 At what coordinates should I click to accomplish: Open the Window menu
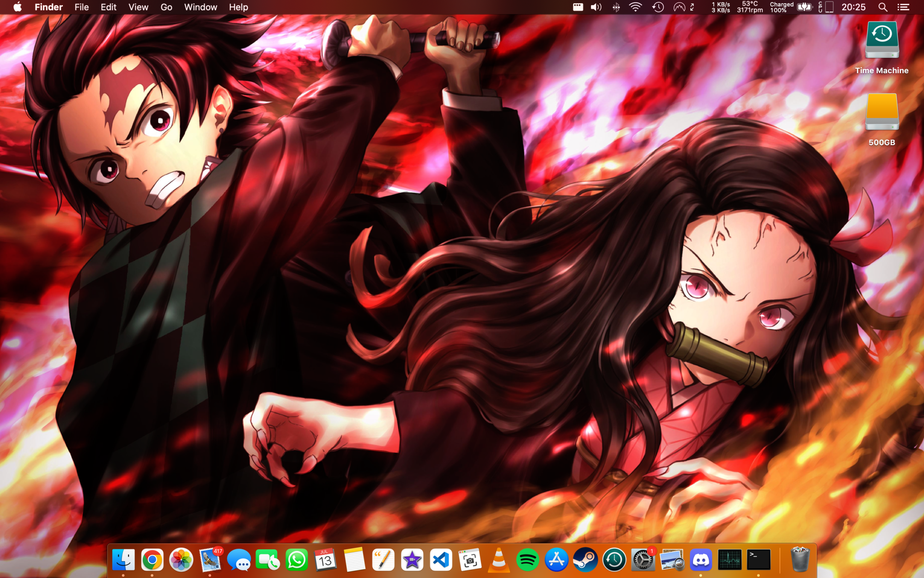click(x=201, y=7)
